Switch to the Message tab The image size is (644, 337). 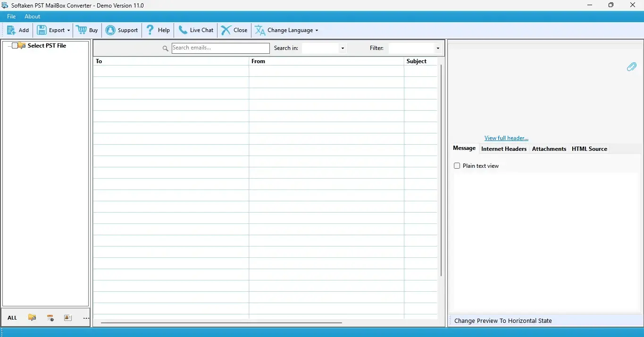tap(464, 148)
